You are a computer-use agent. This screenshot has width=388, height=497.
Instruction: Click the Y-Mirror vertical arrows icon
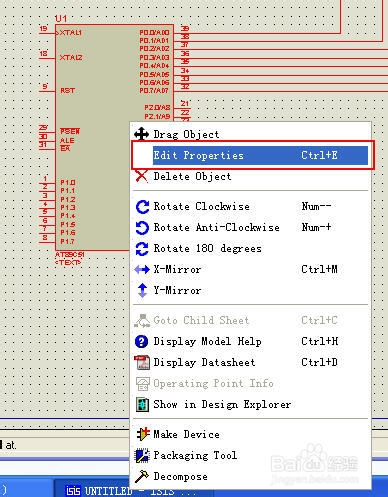pyautogui.click(x=142, y=290)
